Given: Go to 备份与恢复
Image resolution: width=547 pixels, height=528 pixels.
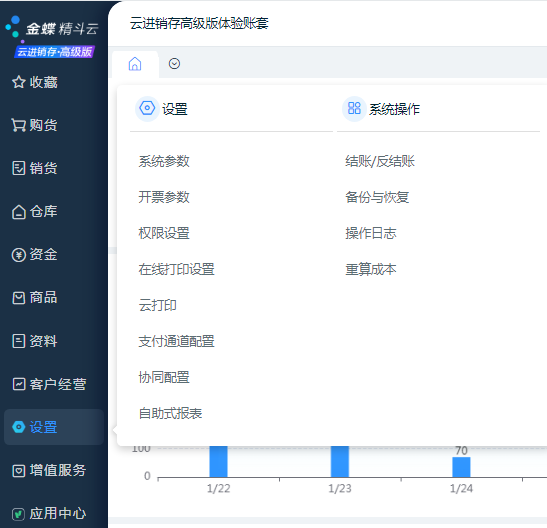Looking at the screenshot, I should pos(377,197).
